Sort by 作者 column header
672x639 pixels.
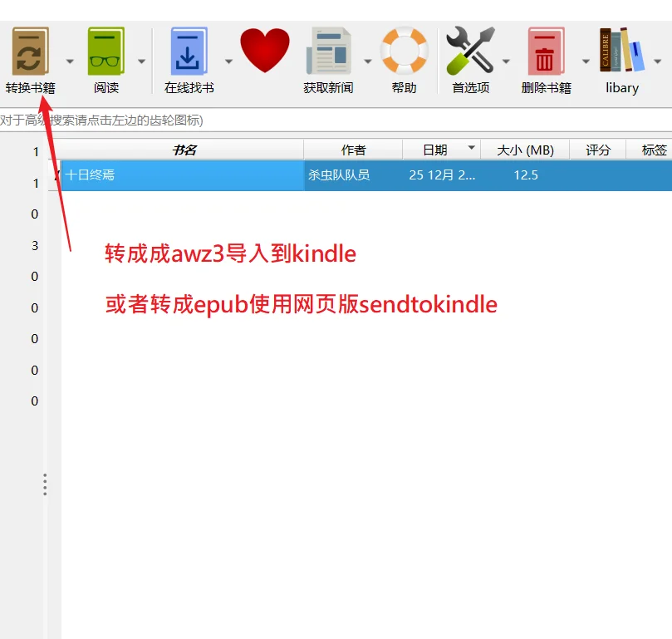pos(353,150)
